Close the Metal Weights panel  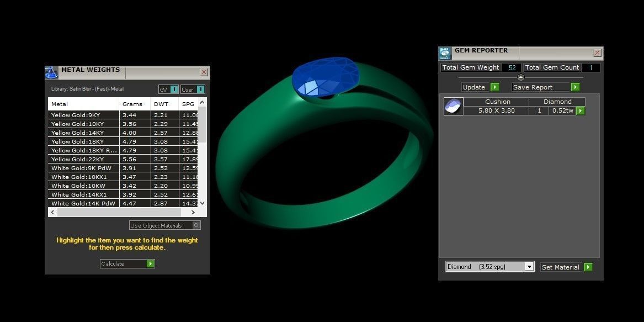point(204,72)
